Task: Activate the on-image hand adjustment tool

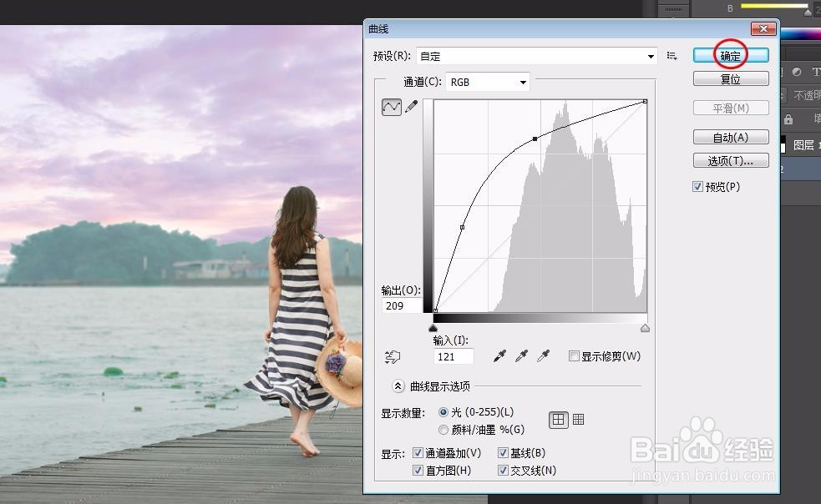Action: 393,357
